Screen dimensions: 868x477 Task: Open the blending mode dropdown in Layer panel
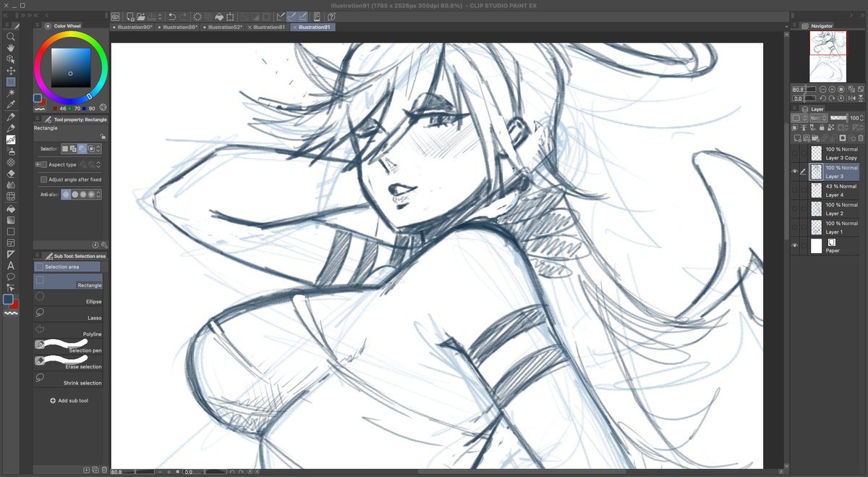point(819,118)
